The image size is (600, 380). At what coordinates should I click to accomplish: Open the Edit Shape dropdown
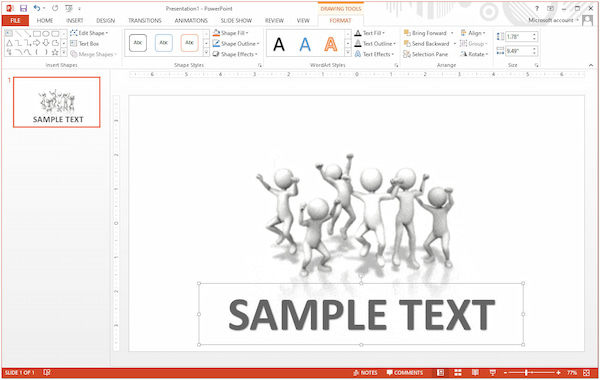pyautogui.click(x=89, y=33)
